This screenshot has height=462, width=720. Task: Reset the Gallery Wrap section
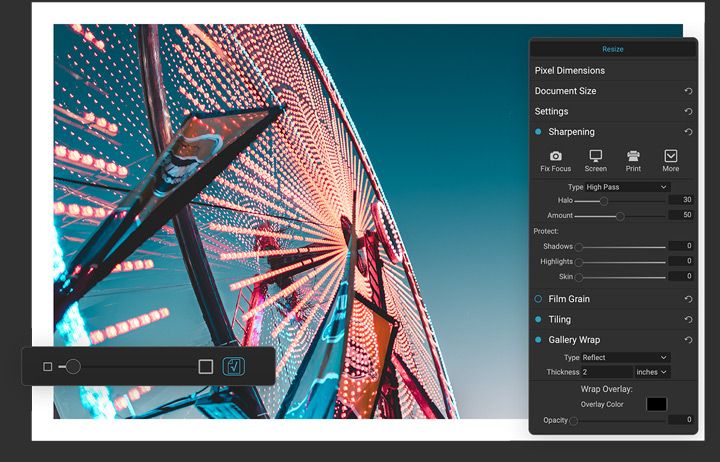(688, 340)
